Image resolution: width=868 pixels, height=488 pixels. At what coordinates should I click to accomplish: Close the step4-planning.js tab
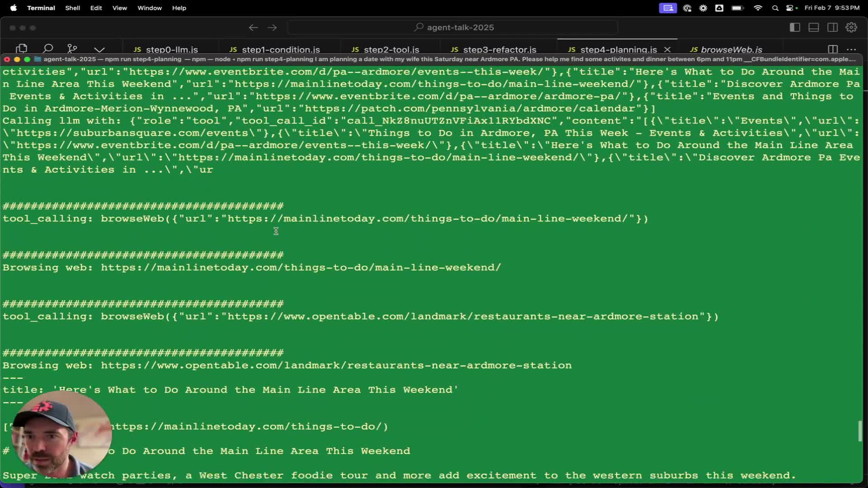tap(667, 49)
